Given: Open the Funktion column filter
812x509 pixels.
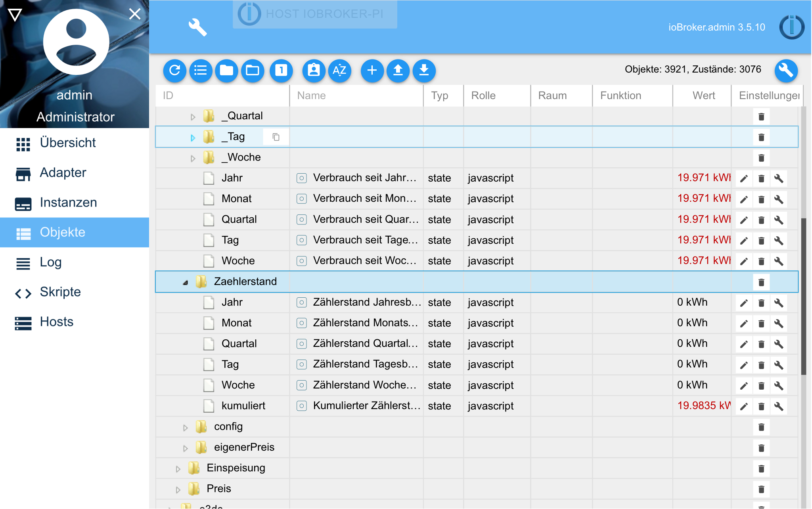Looking at the screenshot, I should pyautogui.click(x=632, y=96).
